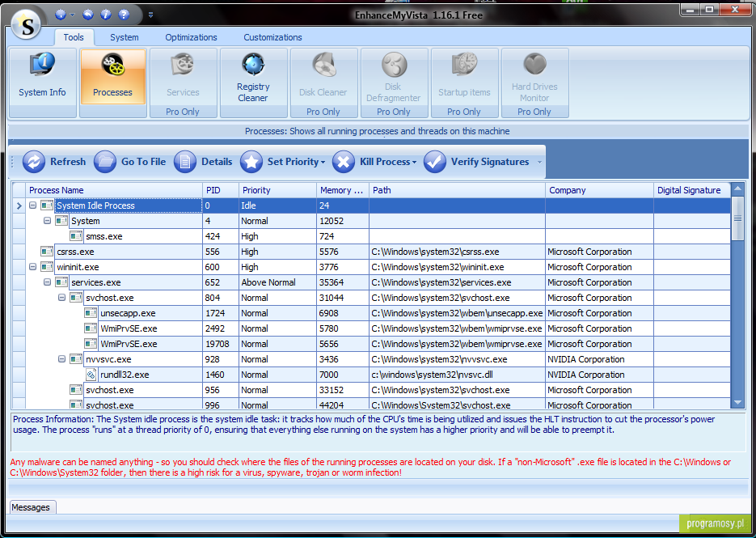
Task: Collapse the services.exe tree node
Action: pyautogui.click(x=47, y=282)
